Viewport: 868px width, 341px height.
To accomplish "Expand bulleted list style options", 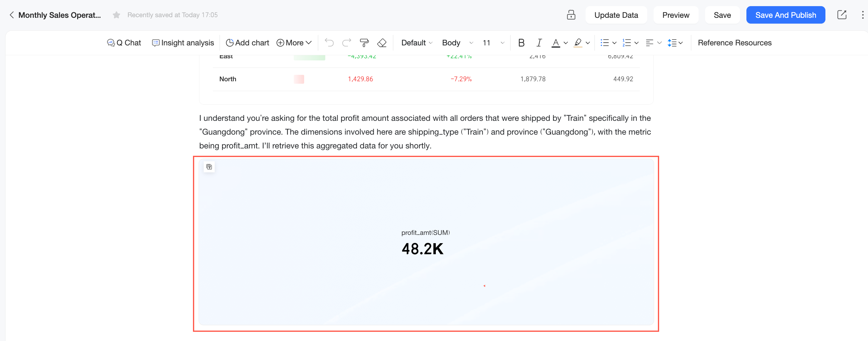I will click(614, 43).
